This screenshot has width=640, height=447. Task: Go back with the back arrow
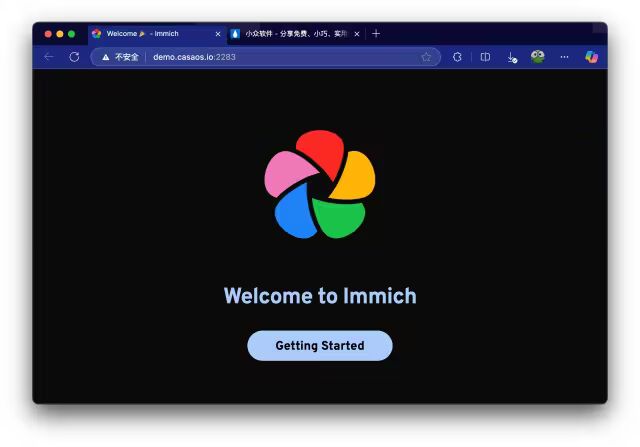[x=49, y=57]
